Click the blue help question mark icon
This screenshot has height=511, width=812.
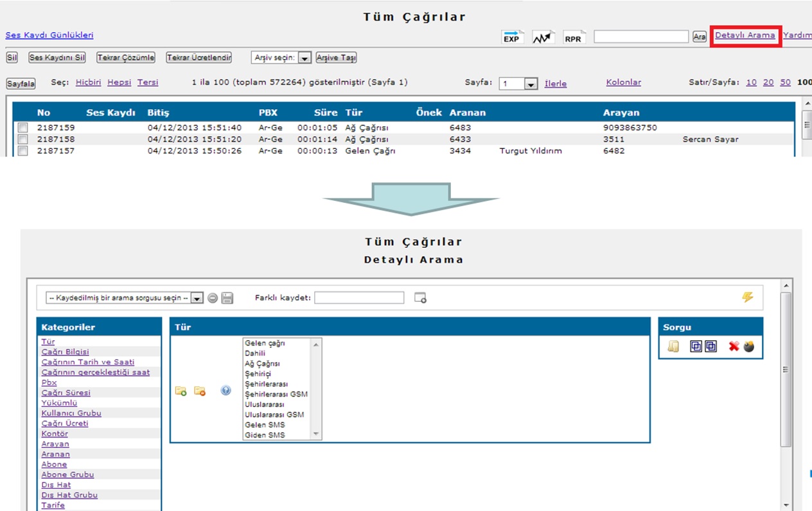(x=225, y=390)
